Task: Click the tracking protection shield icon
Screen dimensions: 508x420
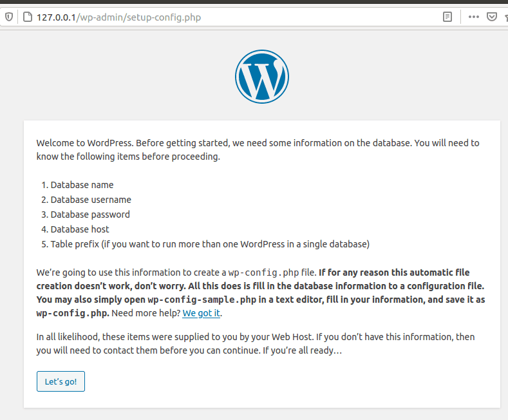Action: 8,17
